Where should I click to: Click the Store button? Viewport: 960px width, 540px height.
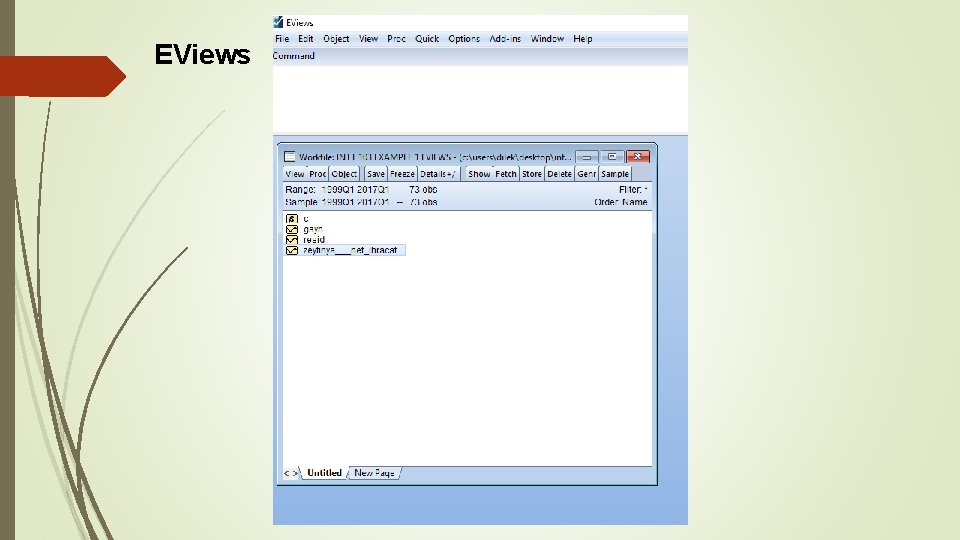point(531,174)
